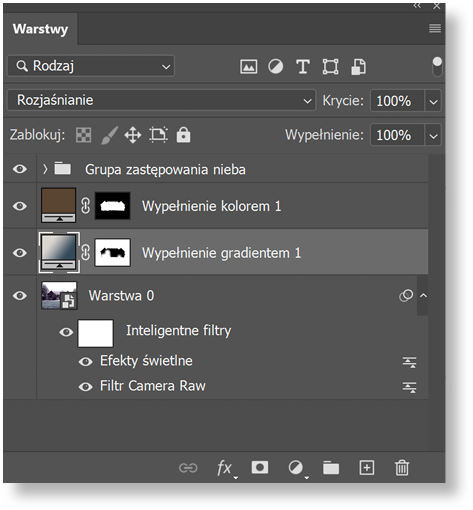Click brown color fill thumbnail
This screenshot has width=473, height=510.
click(x=58, y=205)
